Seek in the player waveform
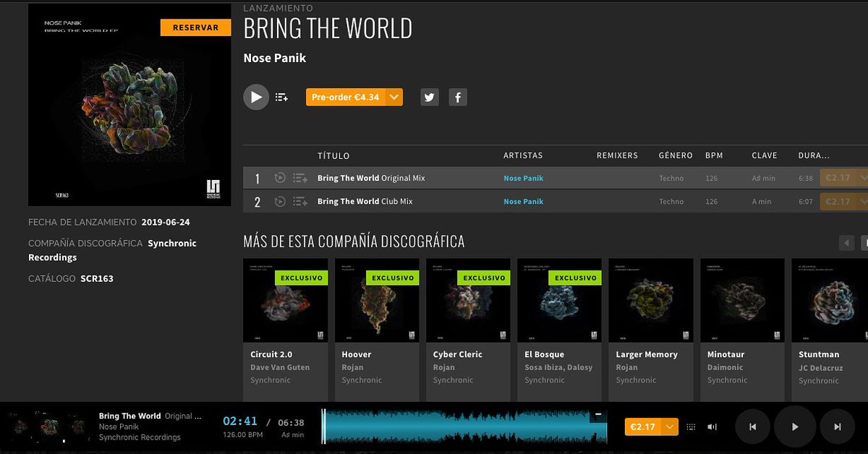Image resolution: width=868 pixels, height=454 pixels. (464, 427)
